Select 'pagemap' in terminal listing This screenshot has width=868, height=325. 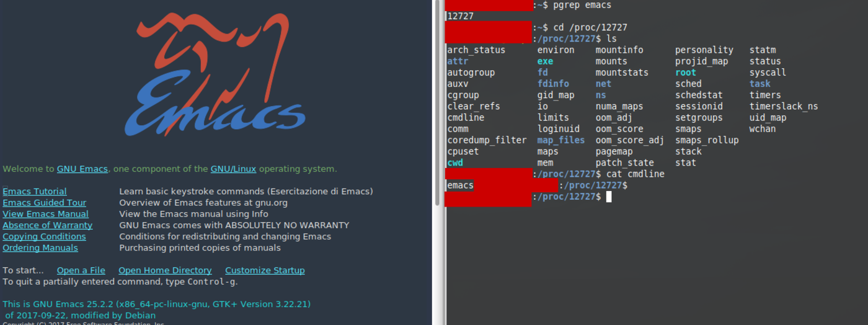614,151
